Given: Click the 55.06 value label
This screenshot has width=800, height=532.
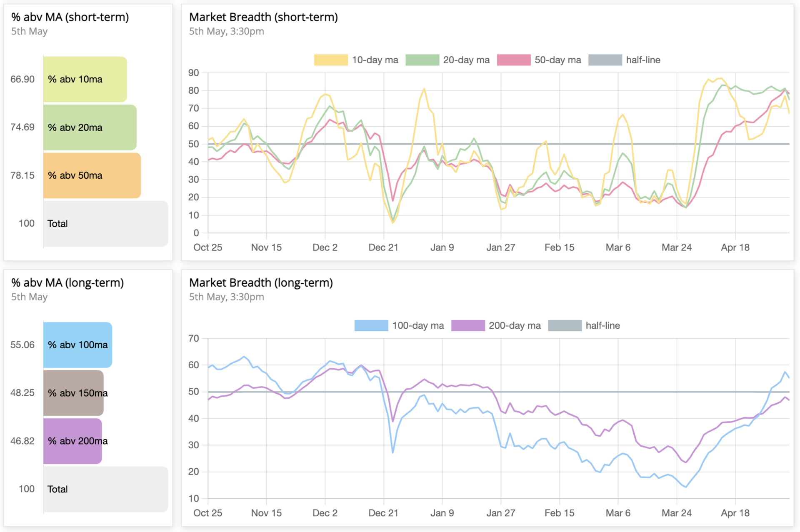Looking at the screenshot, I should pos(22,345).
